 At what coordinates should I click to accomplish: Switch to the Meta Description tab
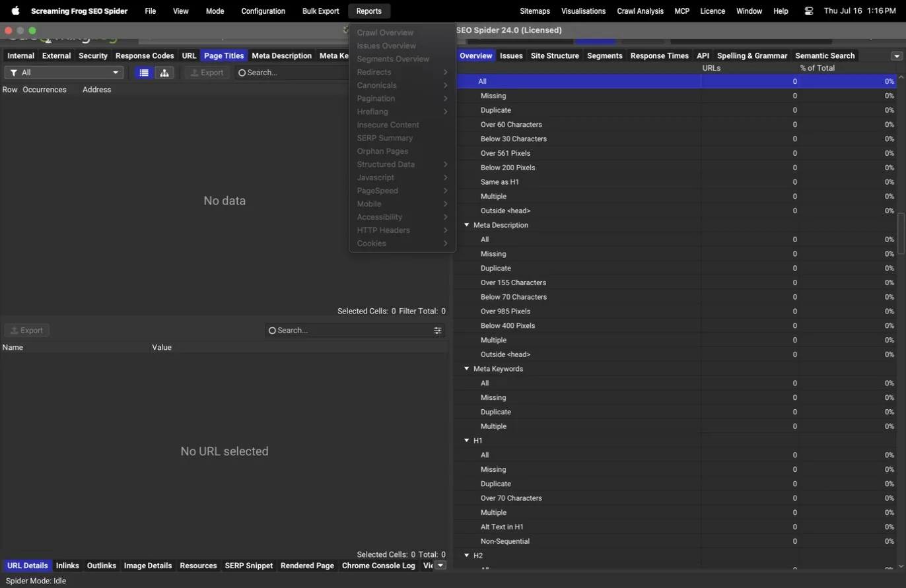281,56
